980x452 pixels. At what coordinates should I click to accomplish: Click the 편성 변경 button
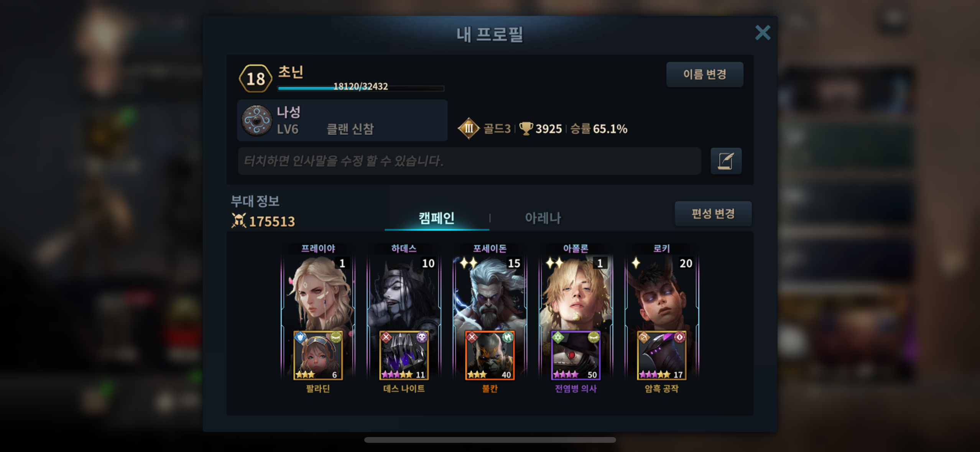tap(713, 214)
